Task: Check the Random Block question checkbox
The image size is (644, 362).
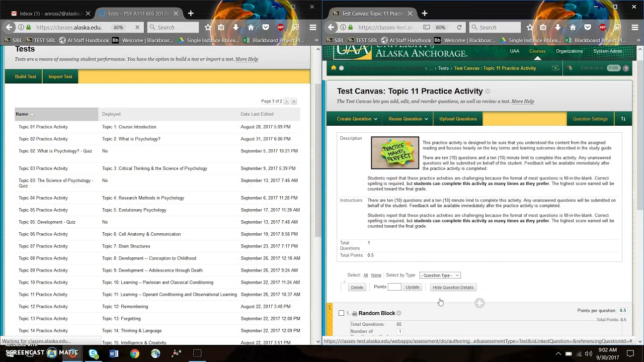Action: 341,313
